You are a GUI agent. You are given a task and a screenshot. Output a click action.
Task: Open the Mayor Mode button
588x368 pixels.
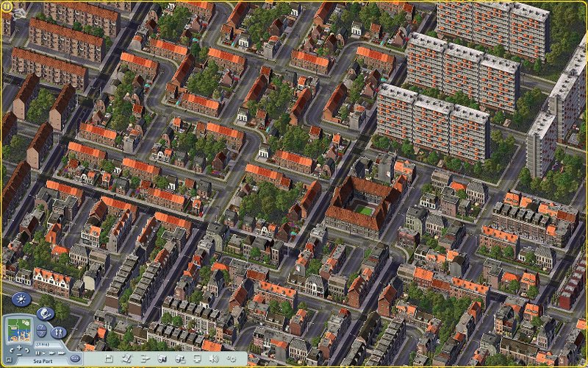point(46,314)
